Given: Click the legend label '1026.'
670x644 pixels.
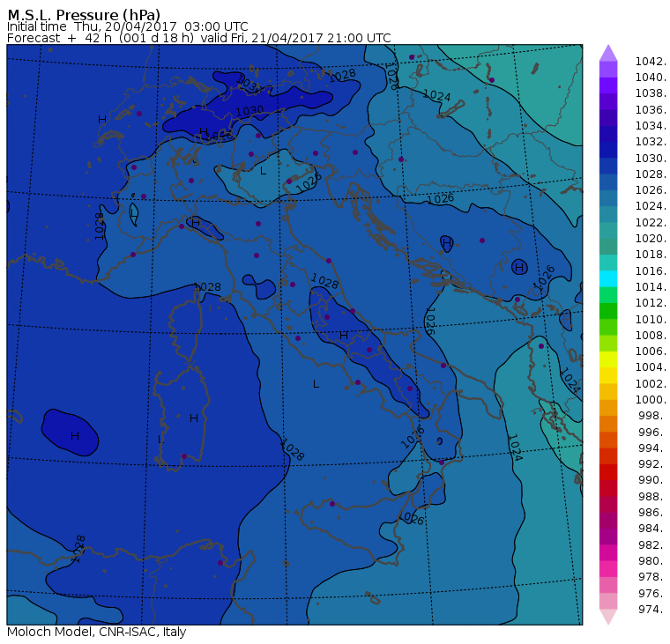Looking at the screenshot, I should tap(651, 189).
